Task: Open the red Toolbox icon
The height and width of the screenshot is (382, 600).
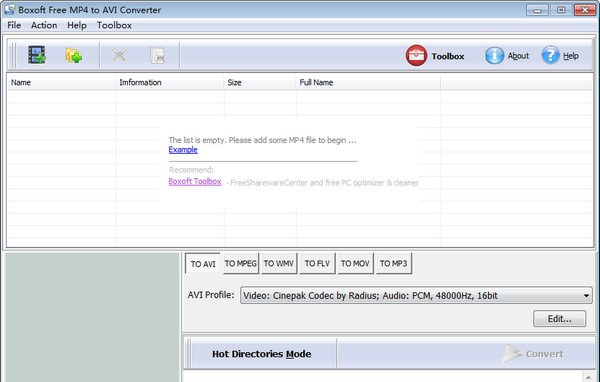Action: click(416, 56)
